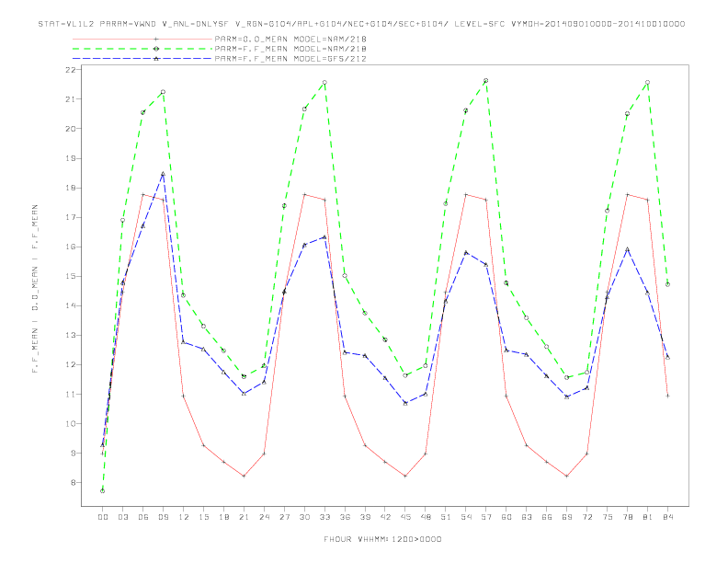This screenshot has height=563, width=728.
Task: Click x-axis forecast hour label 00
Action: pyautogui.click(x=103, y=517)
